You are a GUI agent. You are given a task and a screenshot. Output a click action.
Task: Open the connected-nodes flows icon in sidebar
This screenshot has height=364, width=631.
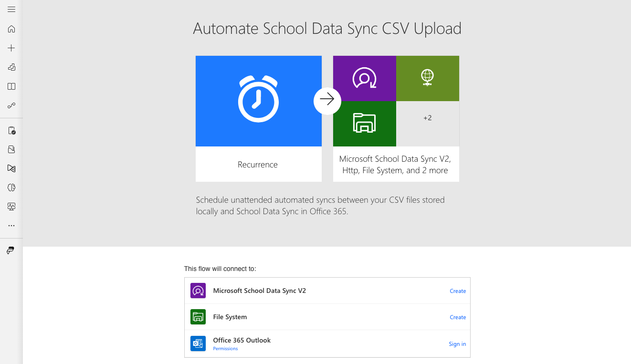11,105
